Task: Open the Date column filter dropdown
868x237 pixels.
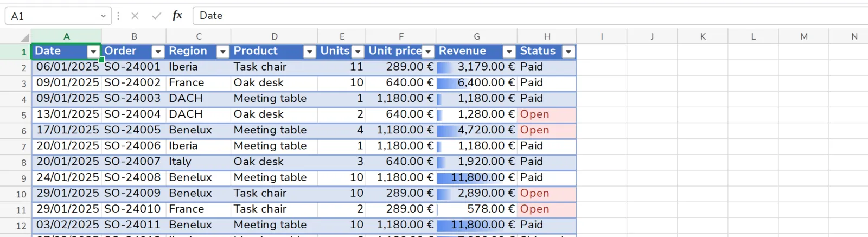Action: pyautogui.click(x=93, y=52)
